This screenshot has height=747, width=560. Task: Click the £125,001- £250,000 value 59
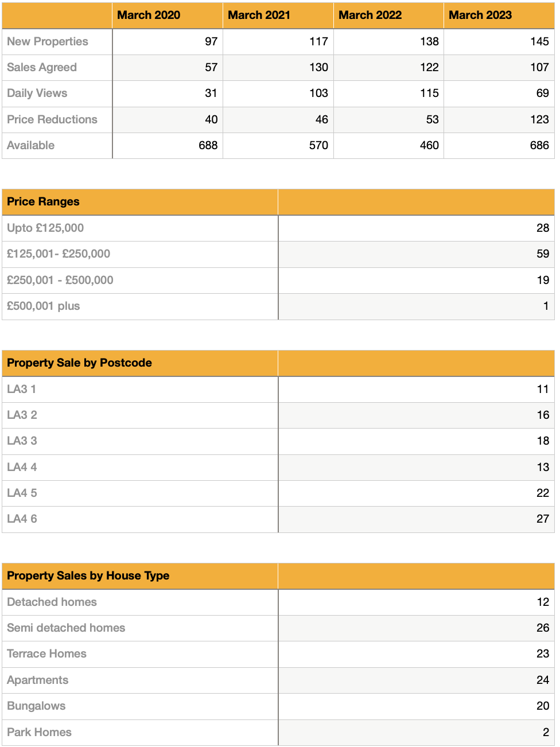(x=543, y=254)
